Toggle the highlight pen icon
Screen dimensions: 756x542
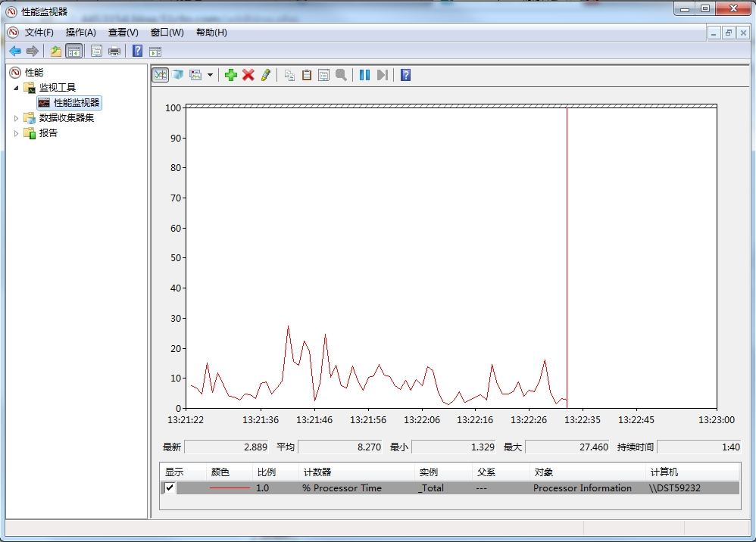point(266,75)
